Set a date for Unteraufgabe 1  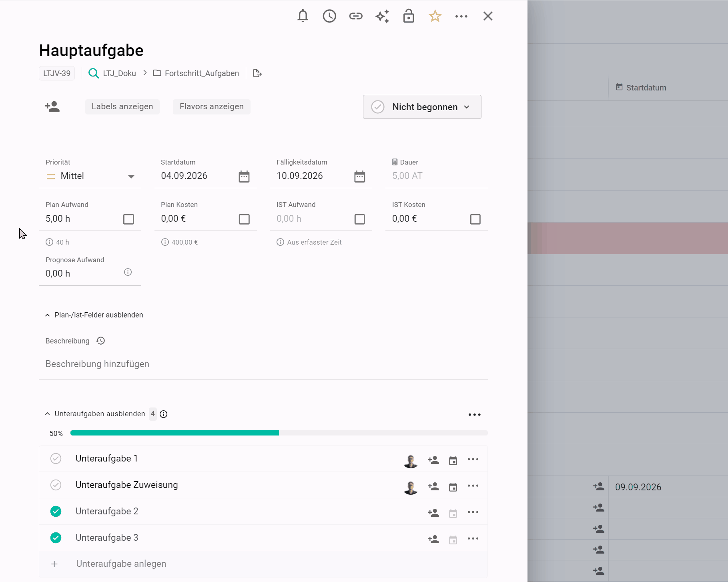pos(453,460)
